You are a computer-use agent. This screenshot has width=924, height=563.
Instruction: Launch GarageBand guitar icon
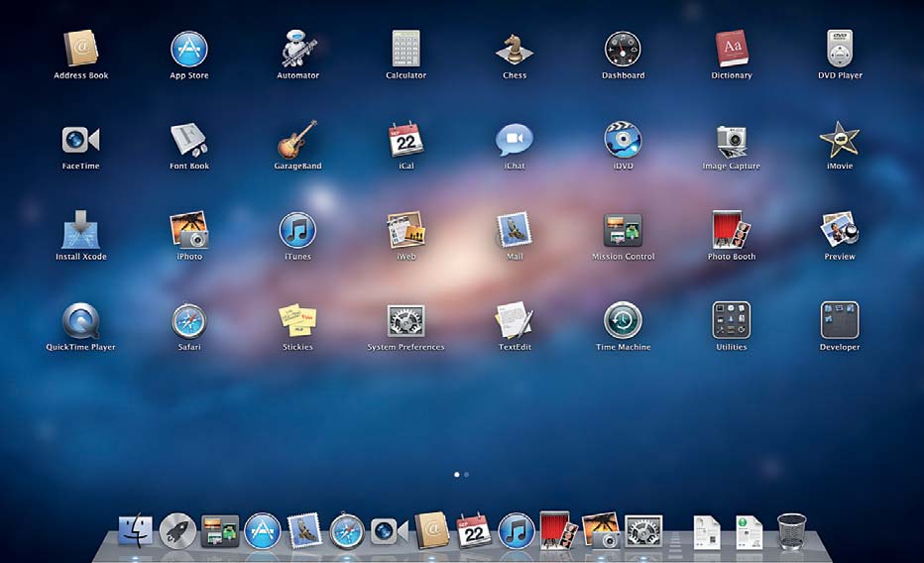[x=297, y=140]
